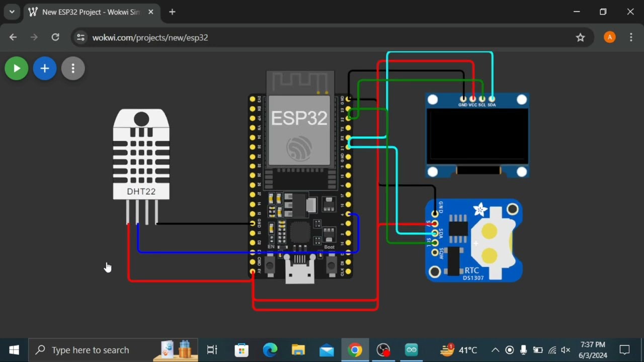Click the GND pin on the RTC module
644x362 pixels.
tap(435, 214)
